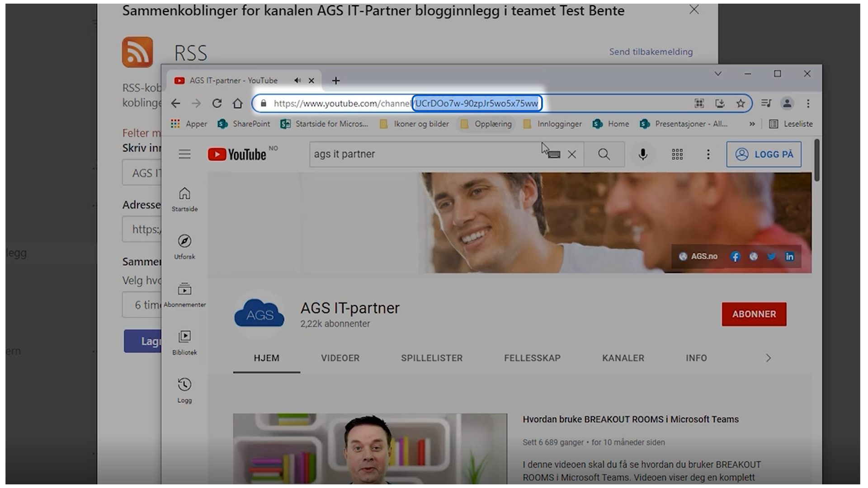Click the install app icon in address bar

tap(720, 103)
